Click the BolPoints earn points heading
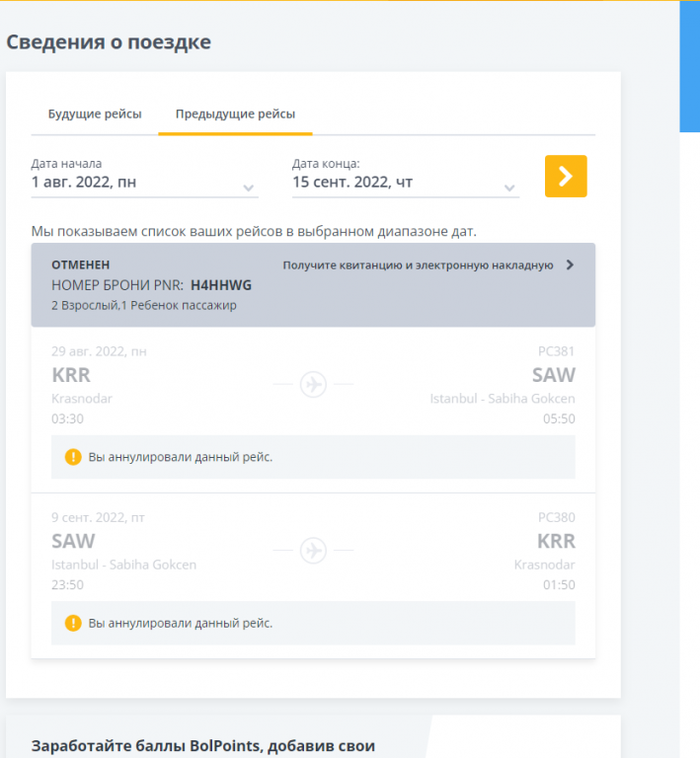Viewport: 700px width, 758px height. (203, 746)
